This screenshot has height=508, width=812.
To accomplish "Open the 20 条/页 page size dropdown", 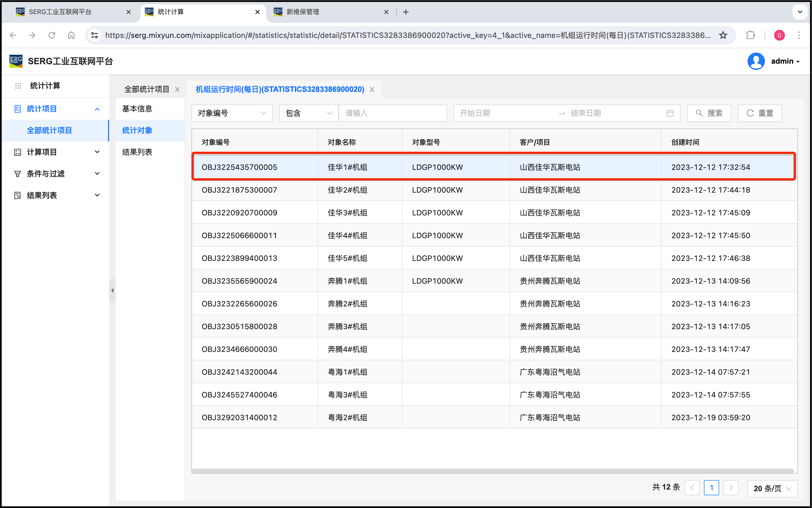I will coord(772,488).
